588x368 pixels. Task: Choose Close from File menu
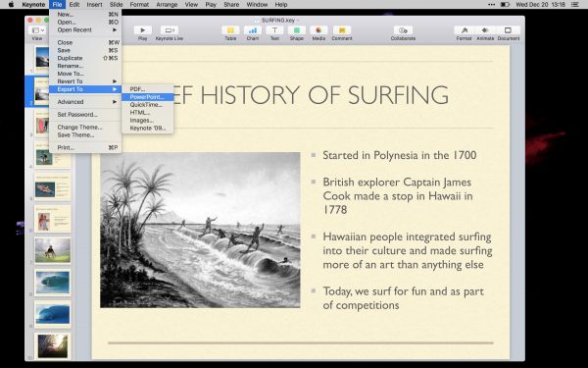[85, 42]
